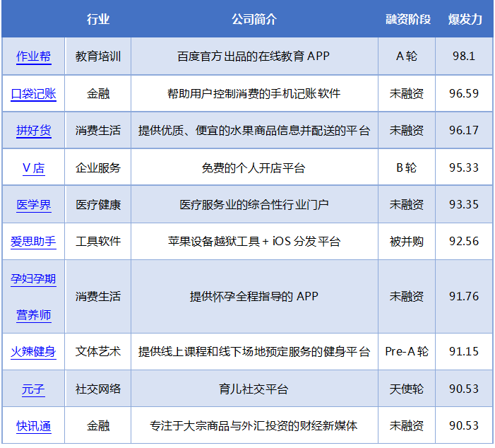The height and width of the screenshot is (448, 495).
Task: Click the description 苹果设备越狱工具 + iOS分发平台
Action: click(x=254, y=242)
